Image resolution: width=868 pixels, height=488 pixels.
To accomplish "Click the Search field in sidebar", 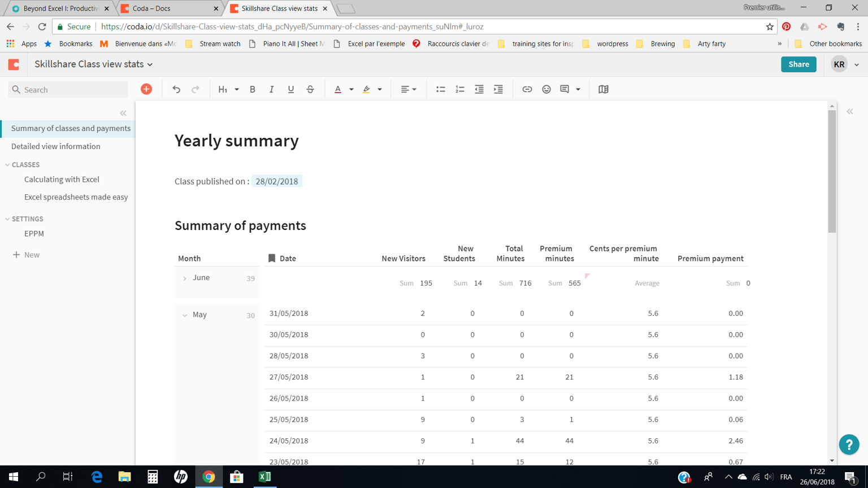I will (x=68, y=90).
